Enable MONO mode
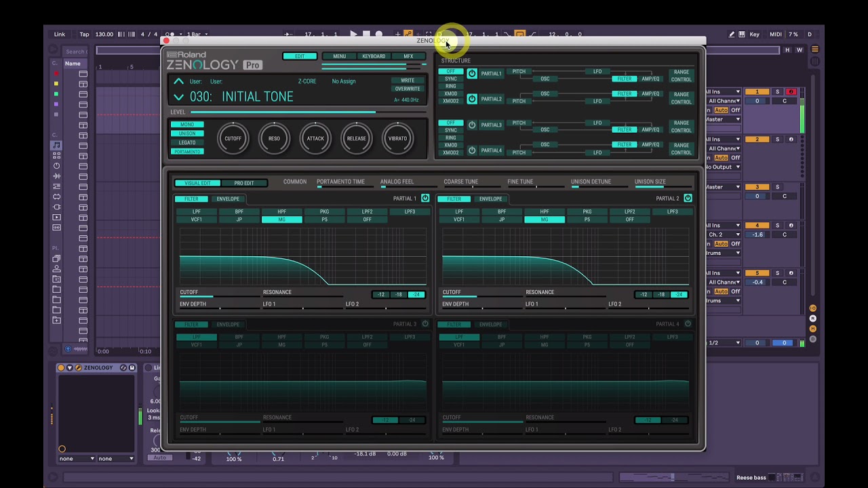 coord(187,125)
